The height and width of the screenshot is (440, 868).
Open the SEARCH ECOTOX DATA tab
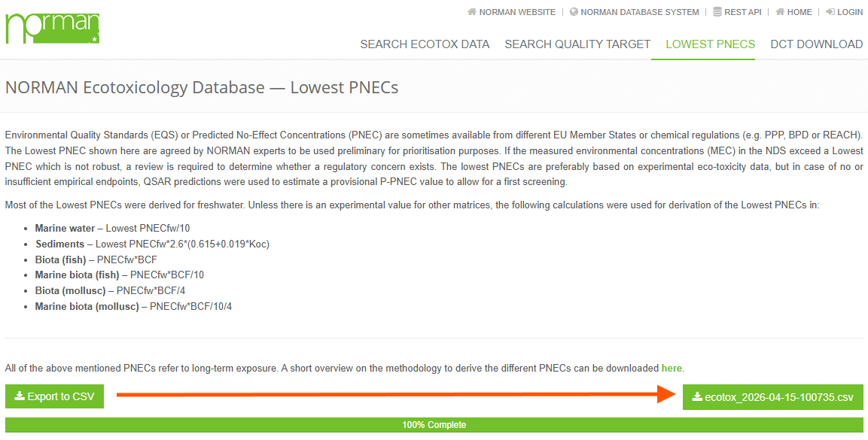(425, 44)
